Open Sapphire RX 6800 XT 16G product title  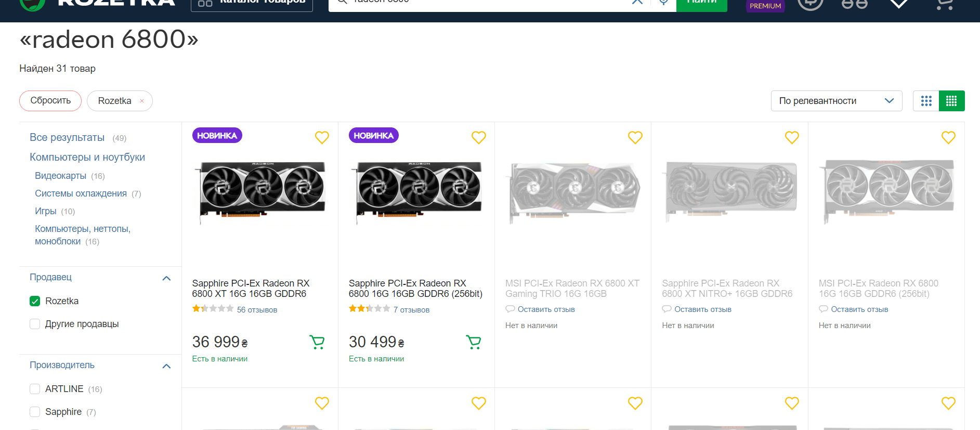coord(251,289)
